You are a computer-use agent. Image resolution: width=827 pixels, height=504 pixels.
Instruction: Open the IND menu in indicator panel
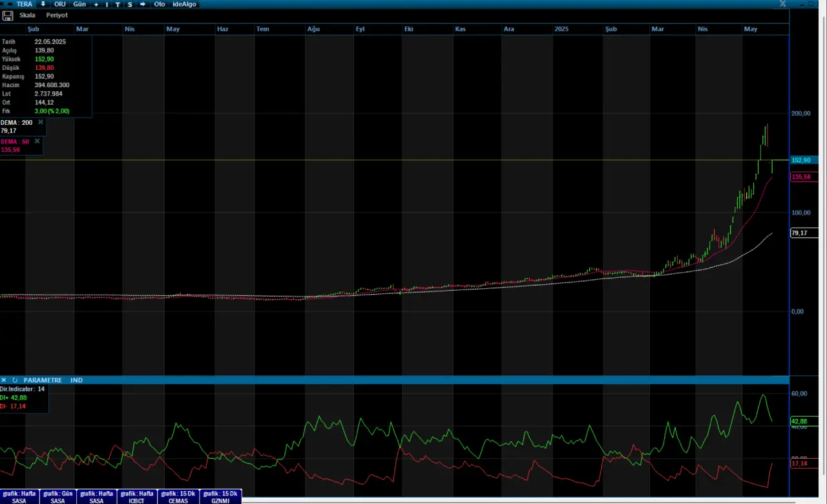pos(76,380)
